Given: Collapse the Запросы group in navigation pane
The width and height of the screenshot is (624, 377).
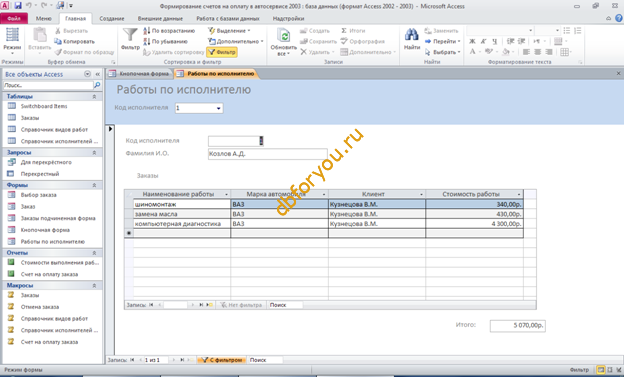Looking at the screenshot, I should pos(94,152).
